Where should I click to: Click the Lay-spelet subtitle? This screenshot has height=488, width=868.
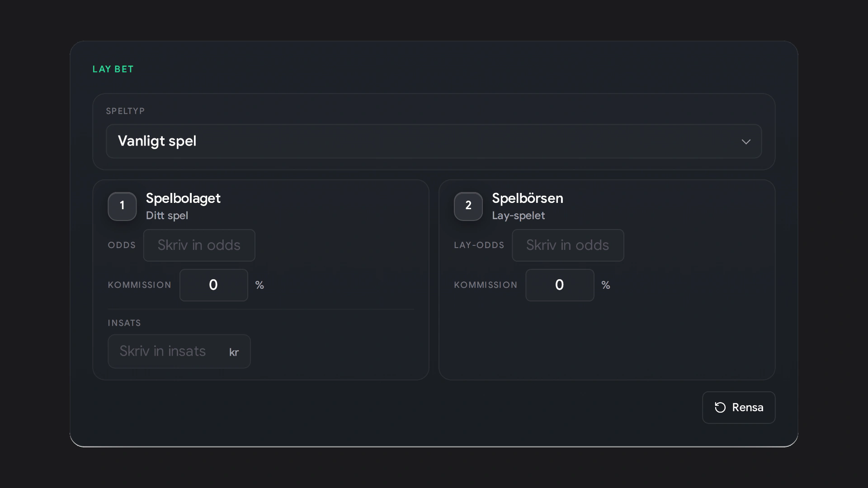pyautogui.click(x=519, y=216)
